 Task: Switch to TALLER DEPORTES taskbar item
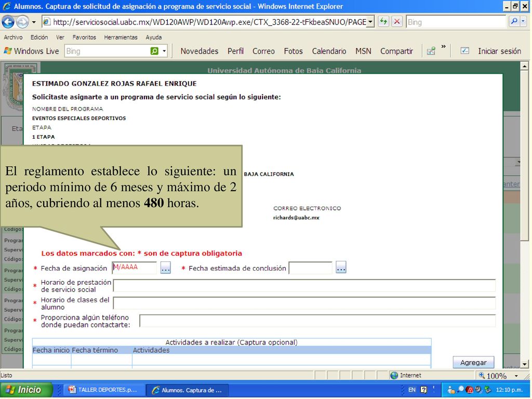coord(104,390)
